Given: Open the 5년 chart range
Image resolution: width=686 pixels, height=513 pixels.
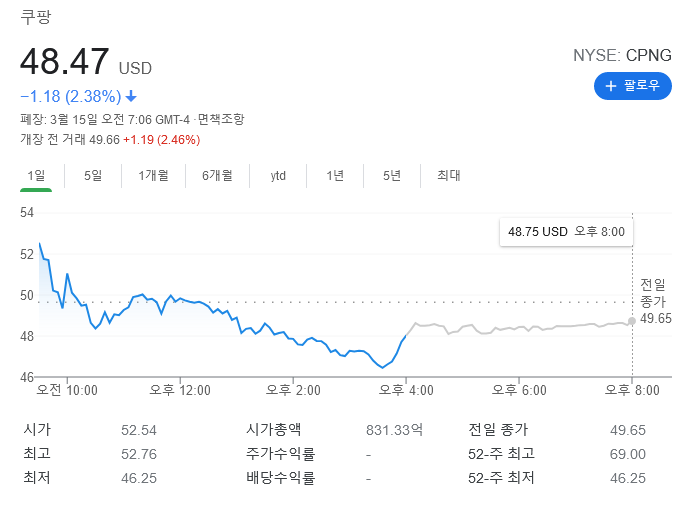Looking at the screenshot, I should coord(392,176).
